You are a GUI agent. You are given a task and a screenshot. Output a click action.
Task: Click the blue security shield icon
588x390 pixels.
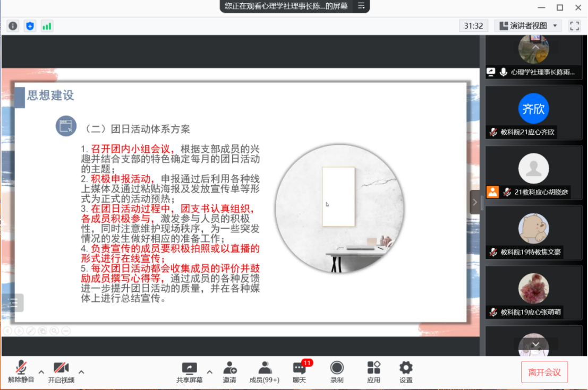click(x=30, y=26)
